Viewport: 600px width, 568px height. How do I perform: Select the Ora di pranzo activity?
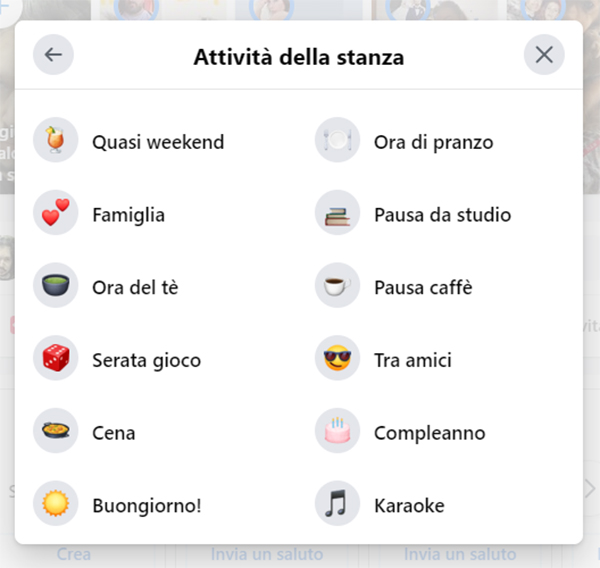pos(433,142)
